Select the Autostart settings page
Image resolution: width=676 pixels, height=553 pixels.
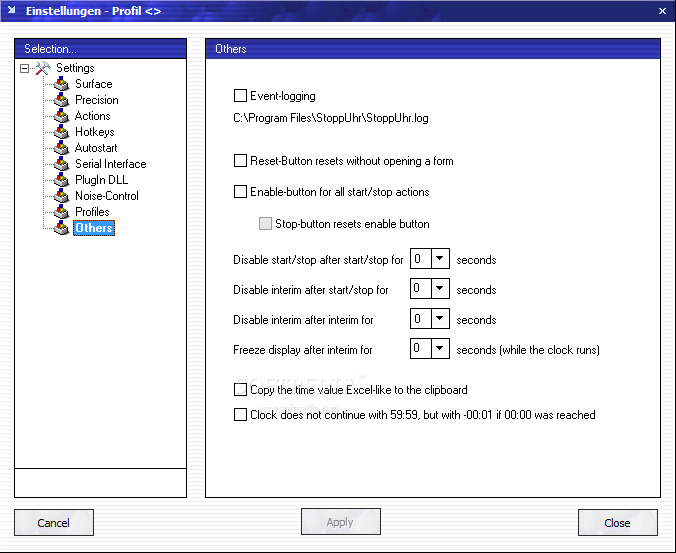click(96, 147)
